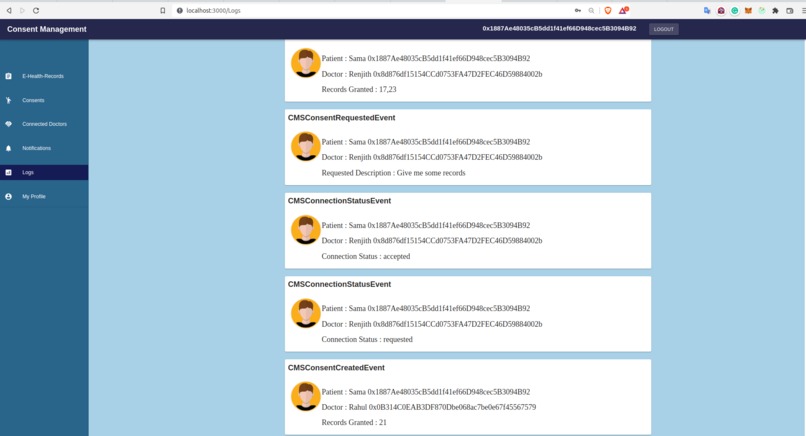Click avatar in the CMSConsentRequestedEvent card
The image size is (806, 436).
pyautogui.click(x=306, y=146)
